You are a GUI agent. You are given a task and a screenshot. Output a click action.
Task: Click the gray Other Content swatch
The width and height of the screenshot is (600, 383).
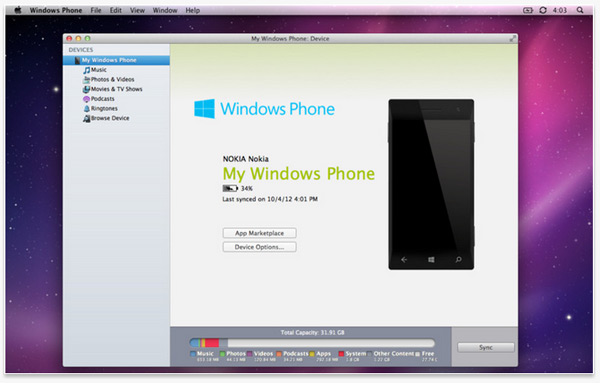pyautogui.click(x=370, y=354)
